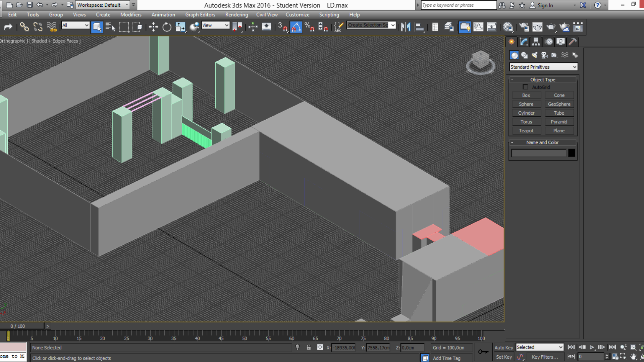Open the Rendering menu

tap(237, 15)
